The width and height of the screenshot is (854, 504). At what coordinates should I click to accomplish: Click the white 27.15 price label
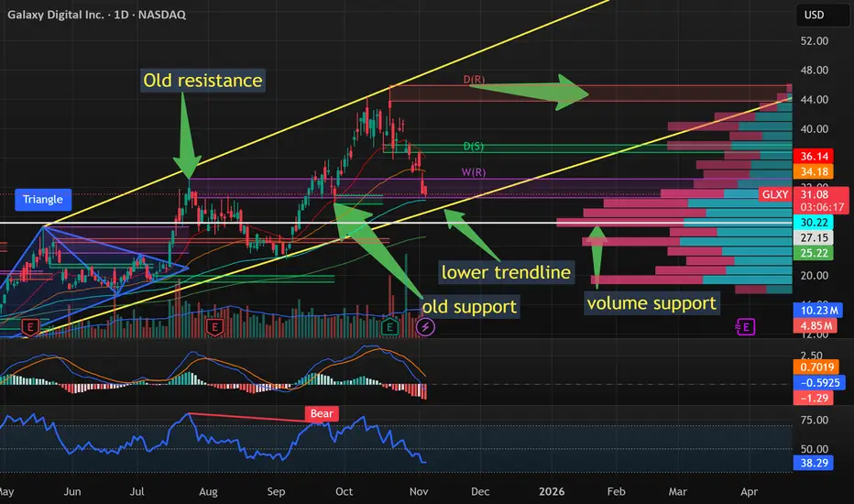tap(814, 237)
